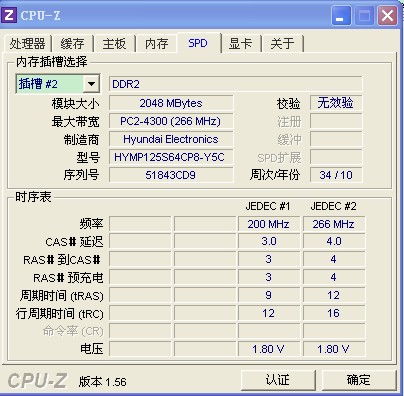
Task: Click the JEDEC #2 266 MHz frequency cell
Action: (334, 224)
